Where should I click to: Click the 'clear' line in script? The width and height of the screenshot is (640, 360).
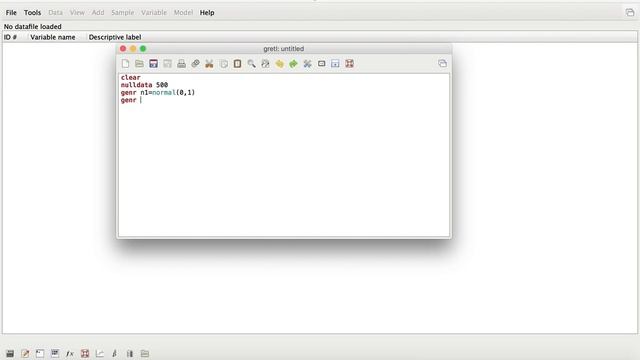point(131,77)
